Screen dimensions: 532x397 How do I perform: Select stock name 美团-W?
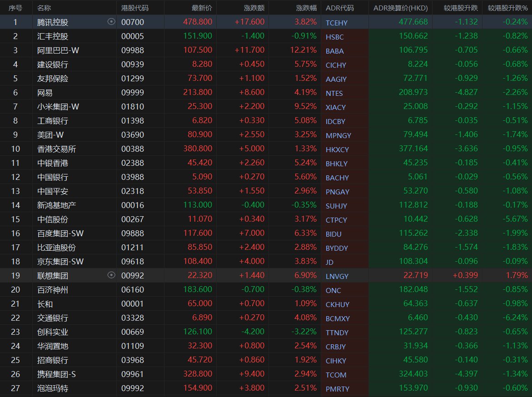point(50,135)
